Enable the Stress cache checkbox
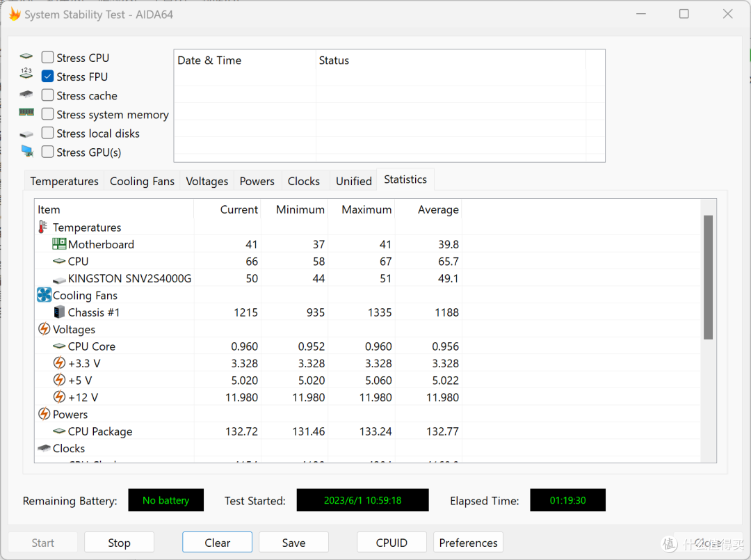This screenshot has width=751, height=560. (x=47, y=95)
